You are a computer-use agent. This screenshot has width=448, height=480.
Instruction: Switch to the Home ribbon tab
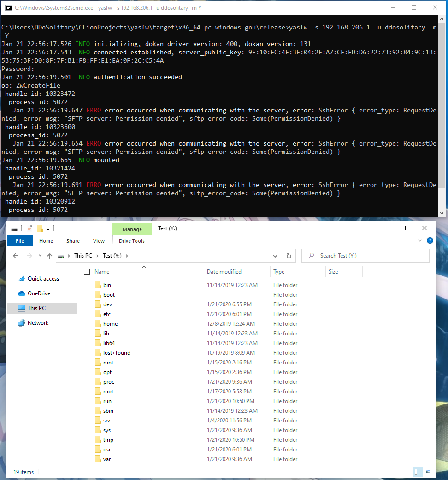click(x=46, y=241)
